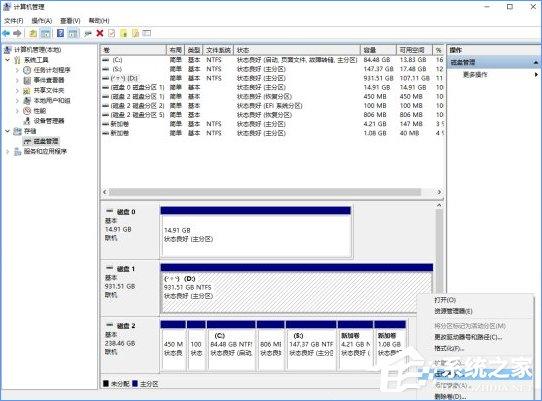Collapse the 系统工具 tree node
Viewport: 542px width, 401px height.
(7, 60)
